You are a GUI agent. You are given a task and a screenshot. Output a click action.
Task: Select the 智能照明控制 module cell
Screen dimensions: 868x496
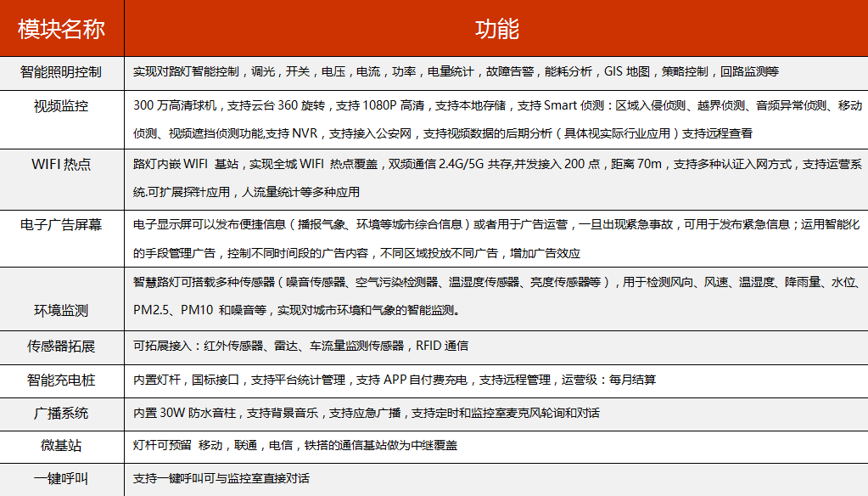(61, 72)
